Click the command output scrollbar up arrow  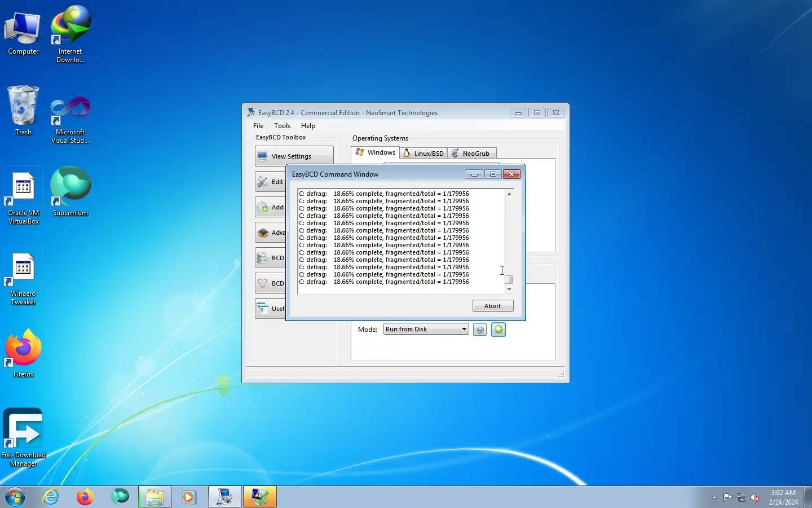pyautogui.click(x=509, y=194)
